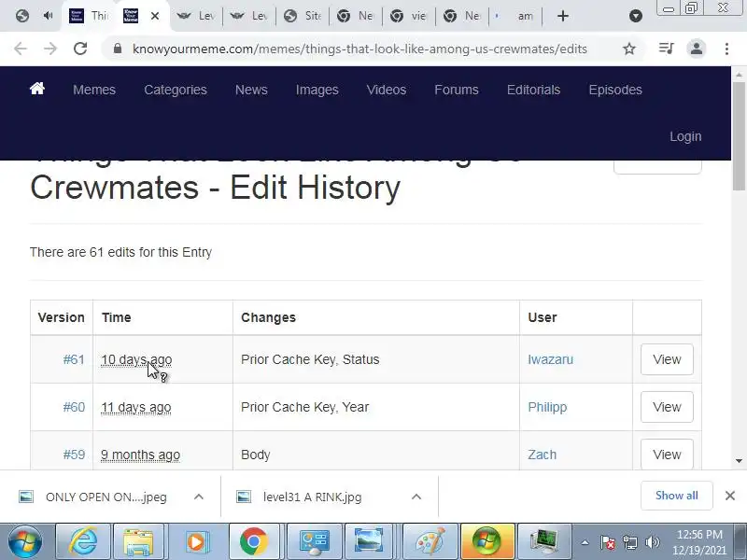Open the Categories navigation menu
The width and height of the screenshot is (747, 560).
click(x=176, y=90)
